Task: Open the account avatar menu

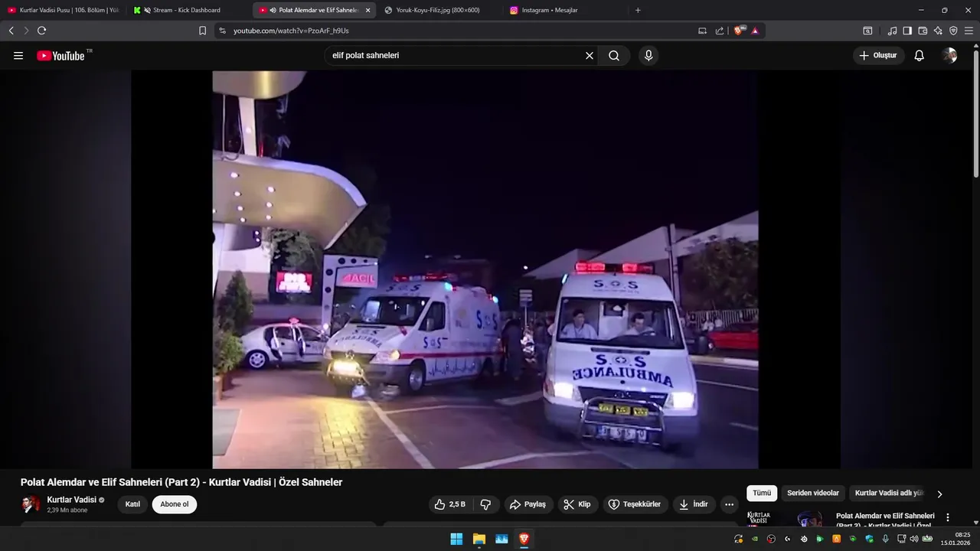Action: point(950,56)
